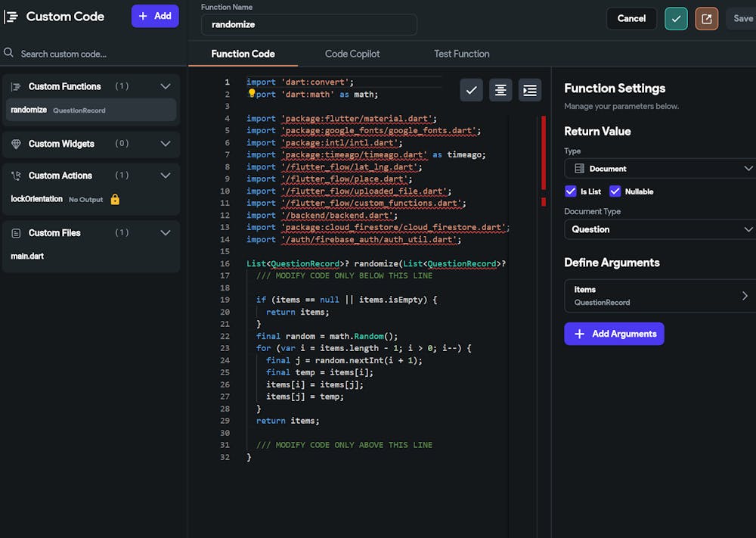Expand the Custom Widgets section
The image size is (756, 538).
pos(166,144)
